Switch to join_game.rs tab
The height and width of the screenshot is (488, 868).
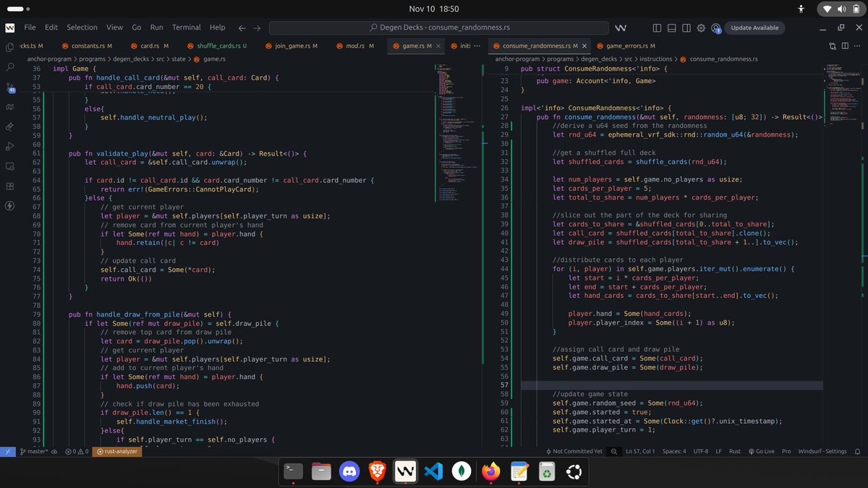pos(292,46)
